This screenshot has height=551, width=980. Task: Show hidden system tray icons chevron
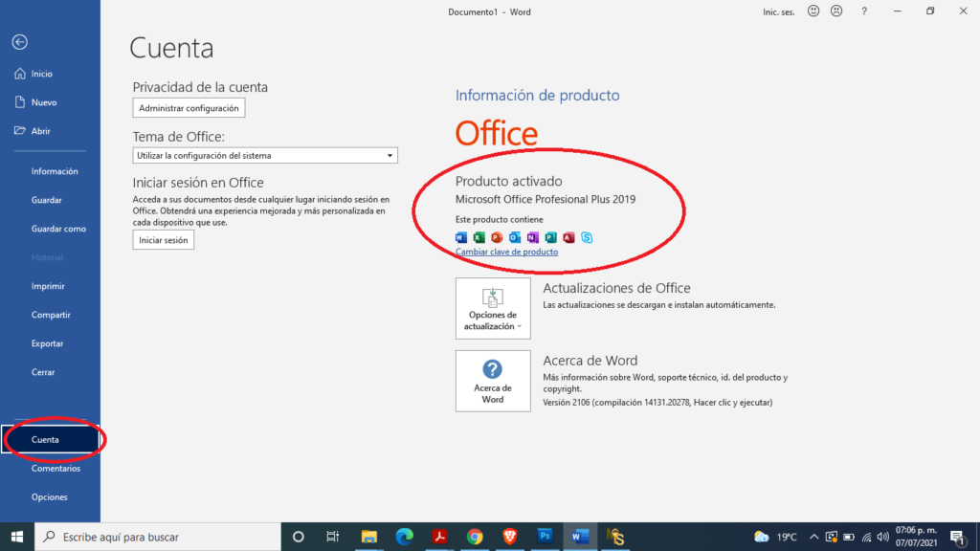pos(813,537)
